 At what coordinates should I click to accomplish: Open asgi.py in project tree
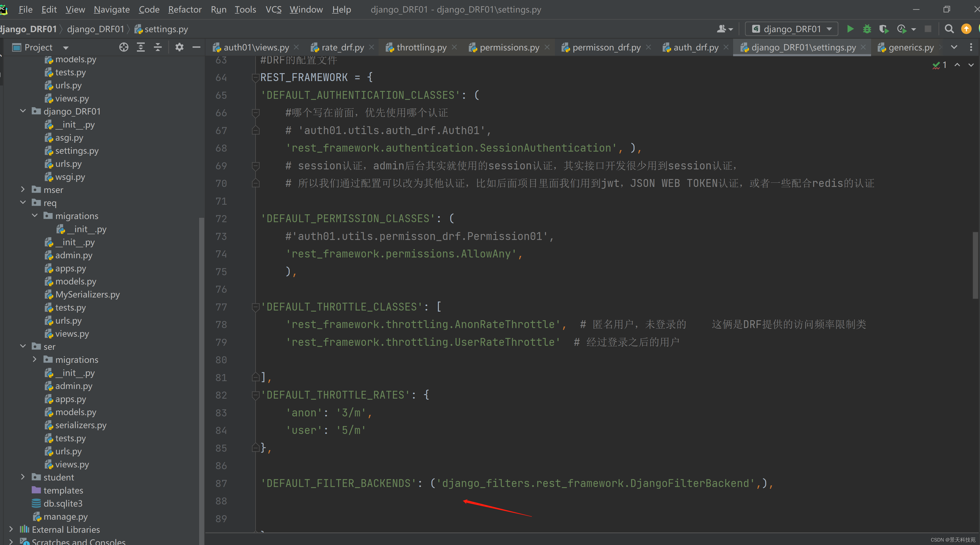tap(69, 137)
